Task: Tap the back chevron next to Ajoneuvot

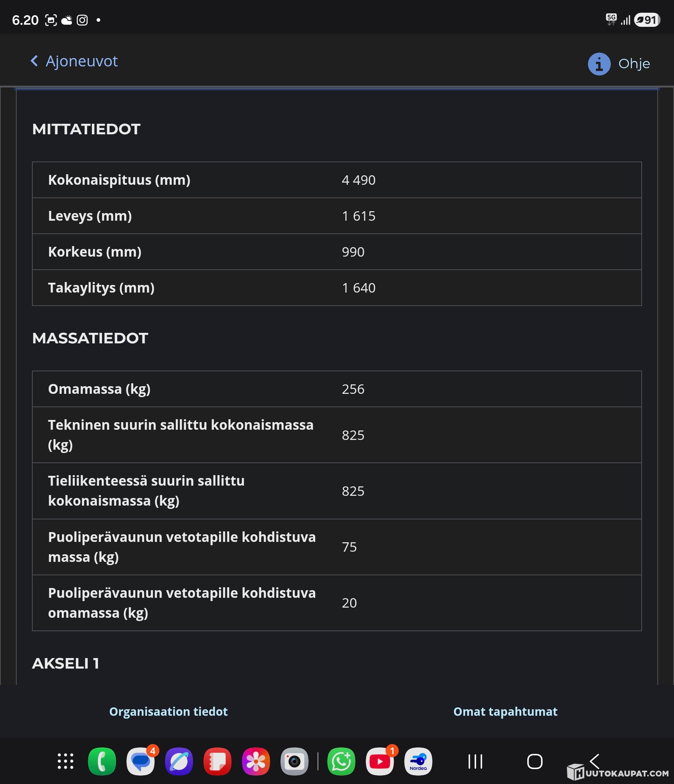Action: click(34, 61)
